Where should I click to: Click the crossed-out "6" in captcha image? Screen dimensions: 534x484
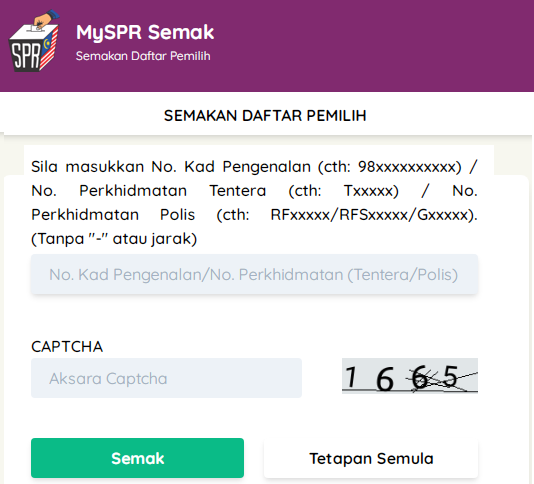pyautogui.click(x=420, y=377)
